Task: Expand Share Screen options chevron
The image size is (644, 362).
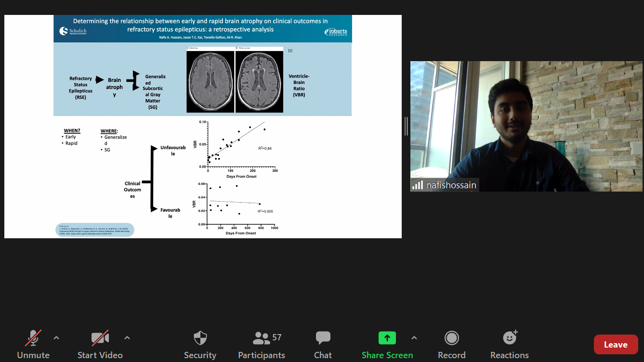Action: pyautogui.click(x=414, y=338)
